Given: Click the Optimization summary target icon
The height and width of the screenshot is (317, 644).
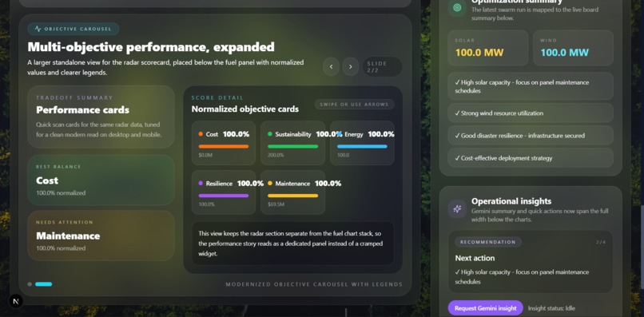Looking at the screenshot, I should pos(457,7).
